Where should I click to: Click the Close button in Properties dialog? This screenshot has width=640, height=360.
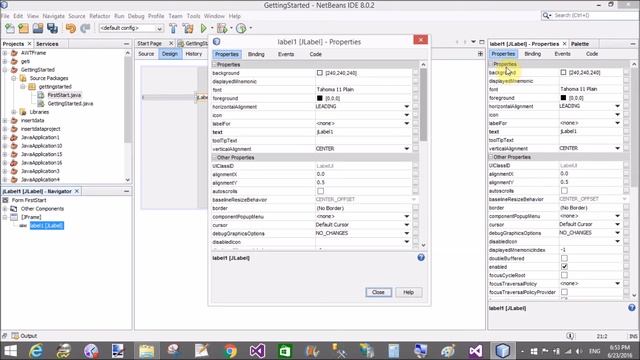[x=378, y=292]
